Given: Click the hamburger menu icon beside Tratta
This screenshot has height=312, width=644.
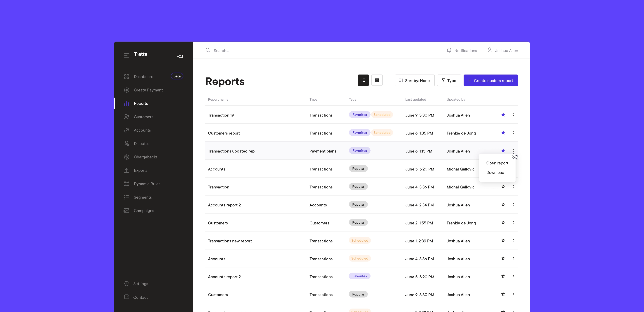Looking at the screenshot, I should 126,55.
